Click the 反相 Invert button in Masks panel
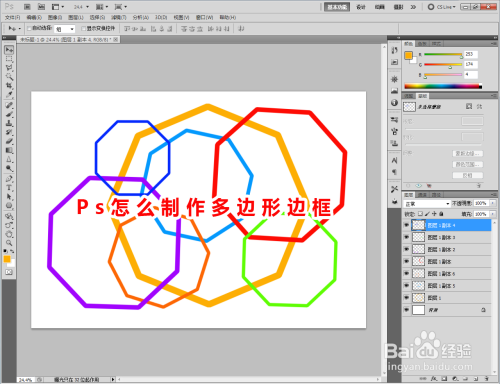The height and width of the screenshot is (384, 500). pyautogui.click(x=468, y=175)
